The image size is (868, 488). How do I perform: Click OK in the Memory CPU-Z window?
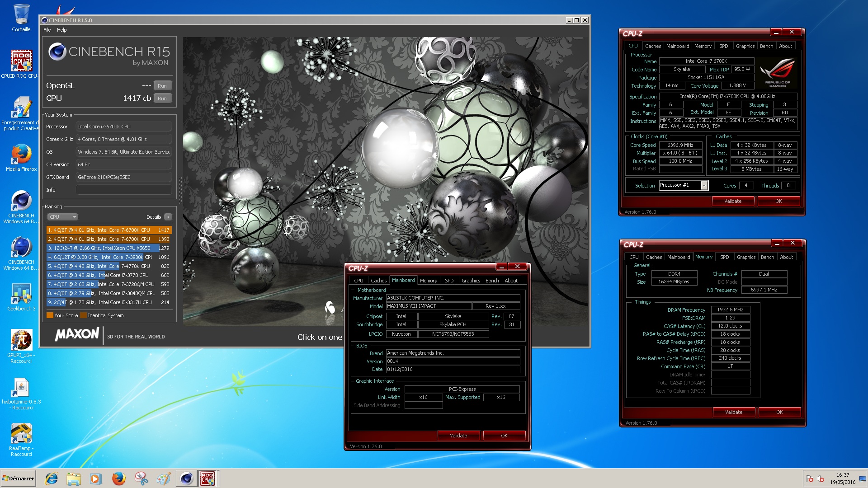point(779,412)
